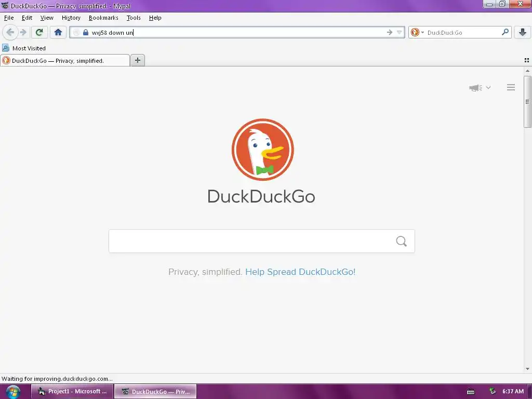Click the page search magnifier button

[402, 241]
